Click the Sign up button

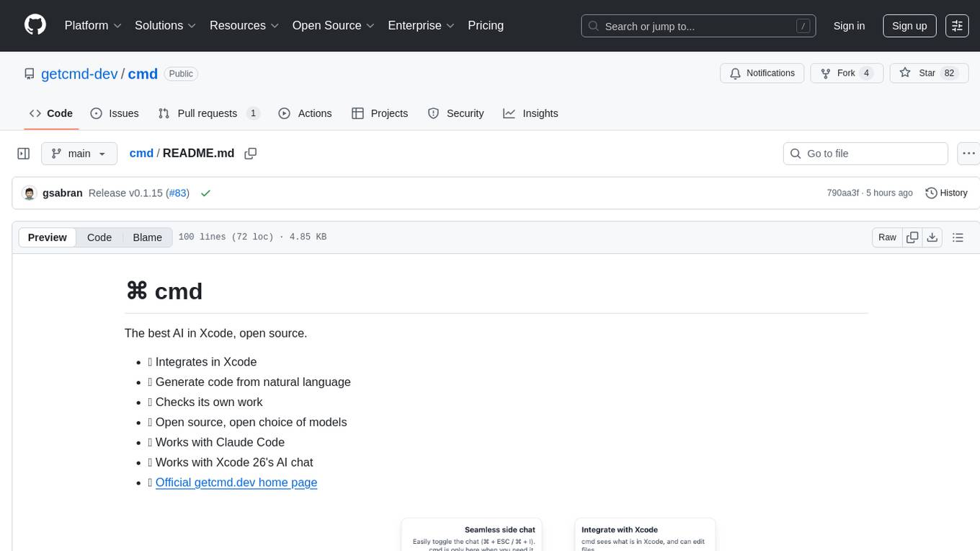[x=909, y=25]
